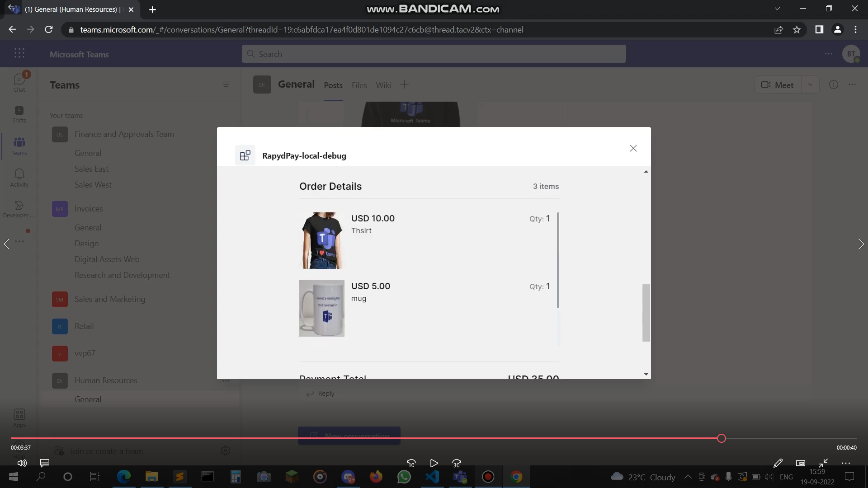868x488 pixels.
Task: Rewind video 10 seconds
Action: tap(411, 463)
